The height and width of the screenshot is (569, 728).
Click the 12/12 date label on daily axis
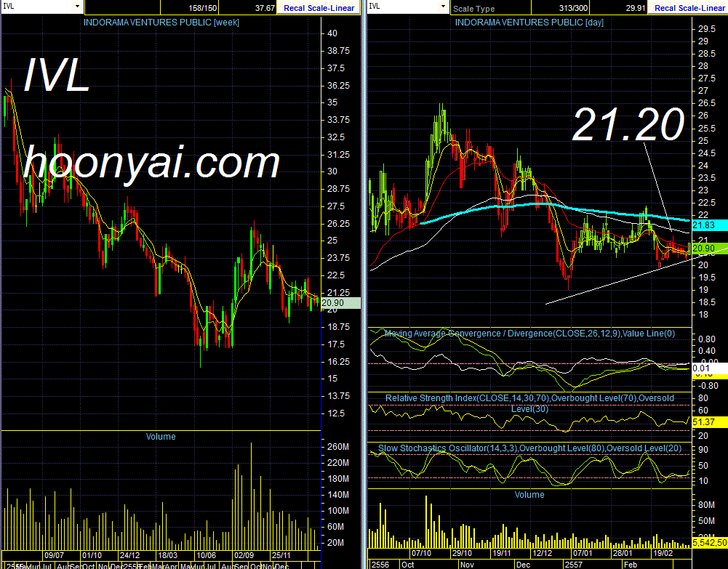(543, 553)
